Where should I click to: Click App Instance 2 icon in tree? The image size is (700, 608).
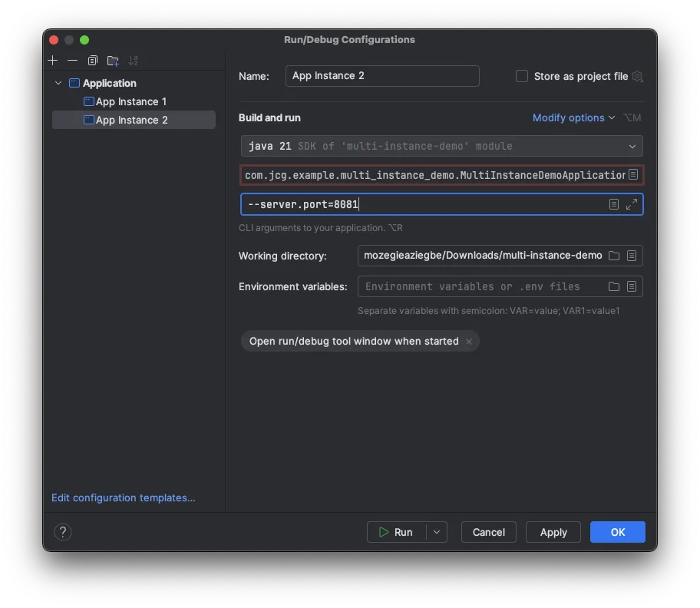[89, 120]
